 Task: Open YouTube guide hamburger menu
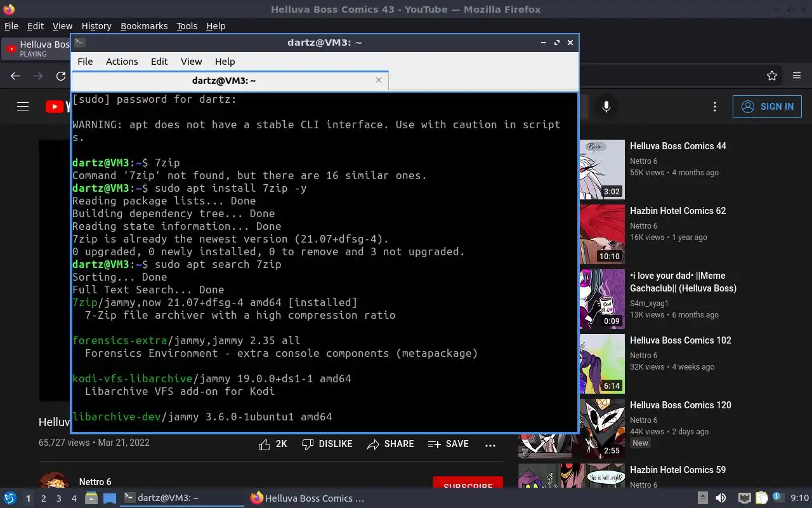point(23,107)
